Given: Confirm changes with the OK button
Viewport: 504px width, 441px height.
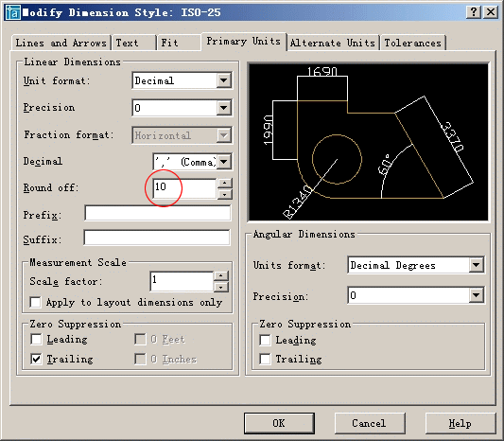Looking at the screenshot, I should (279, 423).
